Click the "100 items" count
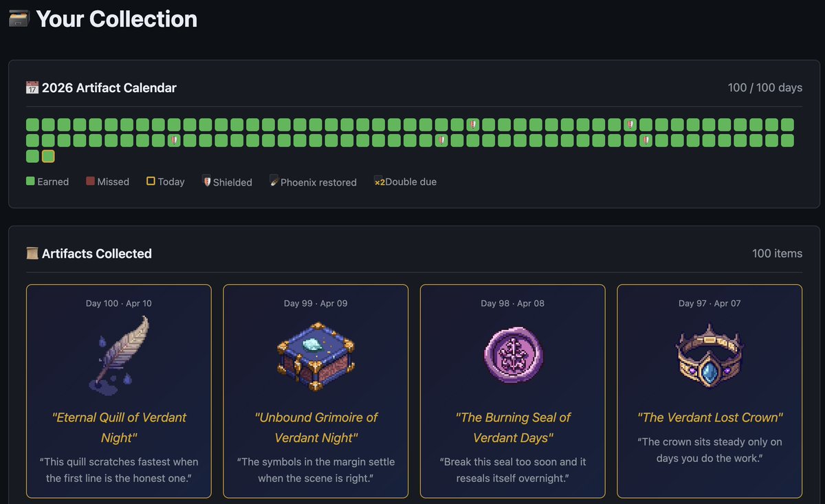The image size is (825, 504). 777,254
